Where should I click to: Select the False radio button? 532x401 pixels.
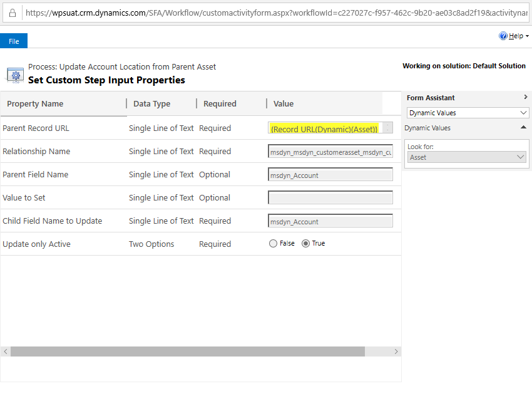pos(273,244)
